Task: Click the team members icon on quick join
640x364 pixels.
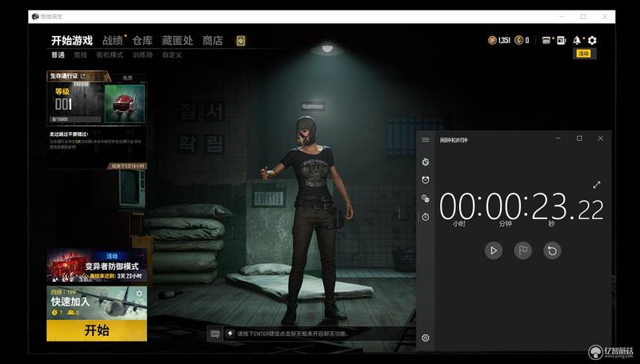Action: tap(71, 313)
